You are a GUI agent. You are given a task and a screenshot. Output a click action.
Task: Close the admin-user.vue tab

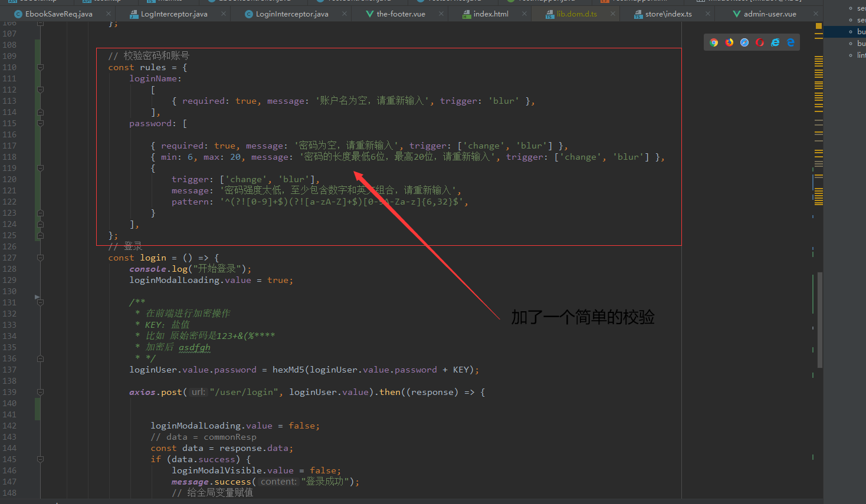pyautogui.click(x=816, y=14)
